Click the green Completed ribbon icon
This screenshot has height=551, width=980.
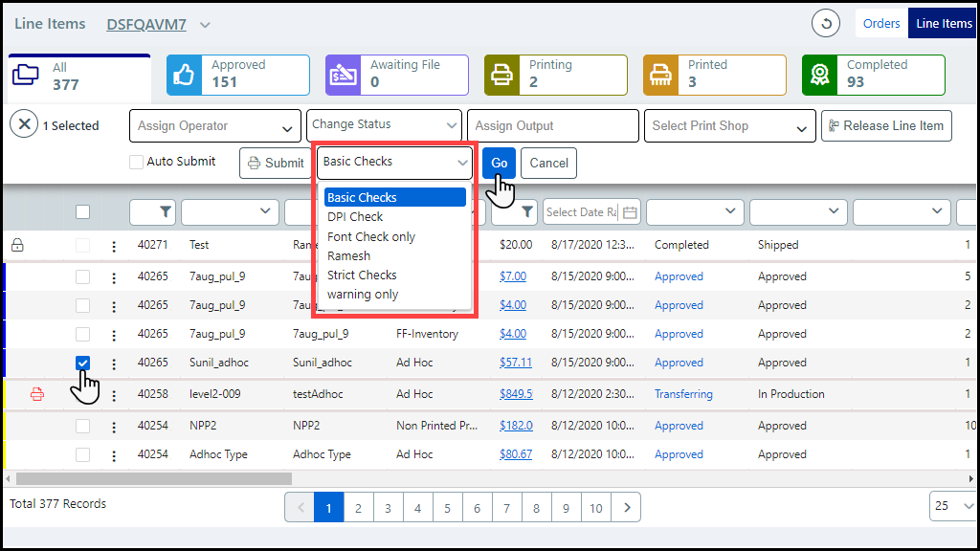pyautogui.click(x=820, y=75)
